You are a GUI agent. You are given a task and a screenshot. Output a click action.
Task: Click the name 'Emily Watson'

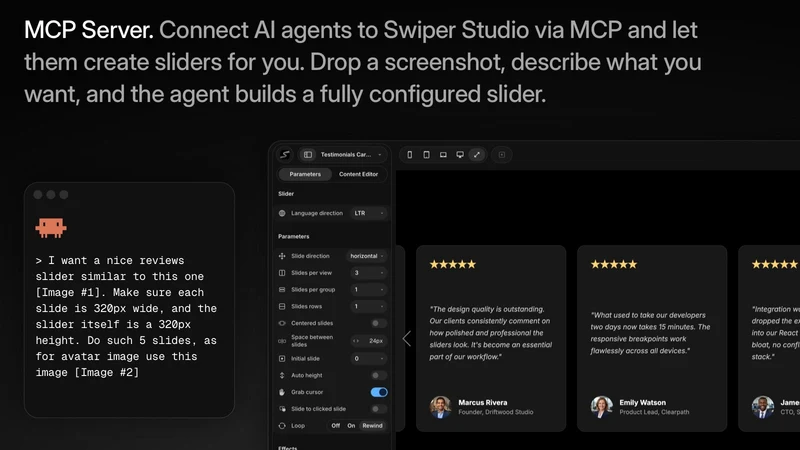(642, 403)
